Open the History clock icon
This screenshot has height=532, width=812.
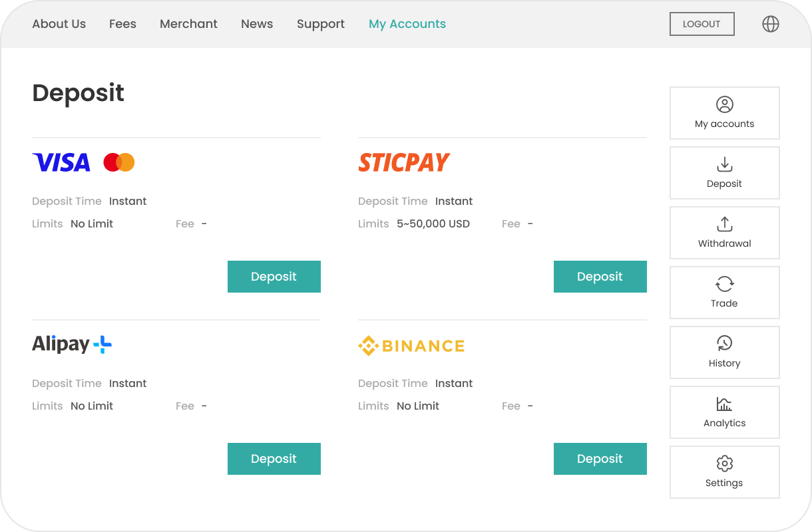click(x=724, y=343)
